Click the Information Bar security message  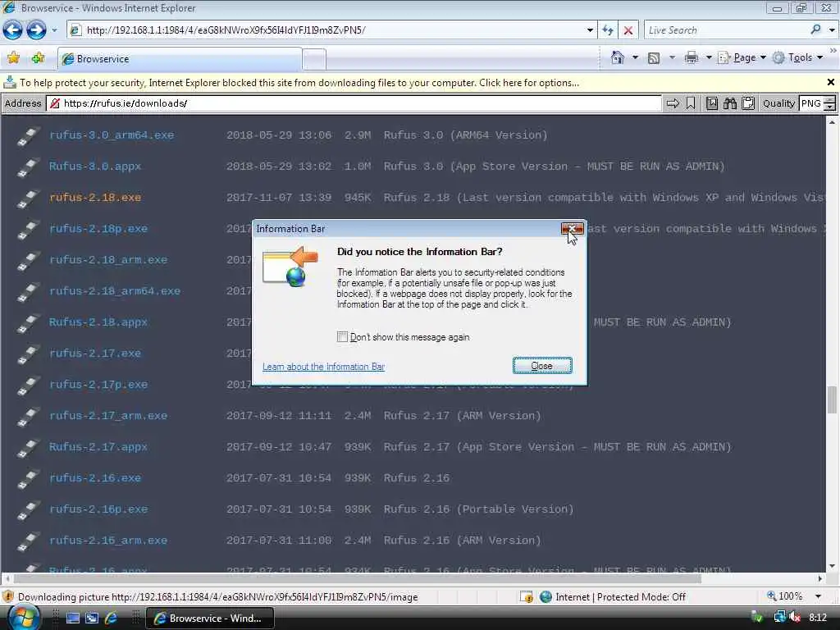coord(299,83)
